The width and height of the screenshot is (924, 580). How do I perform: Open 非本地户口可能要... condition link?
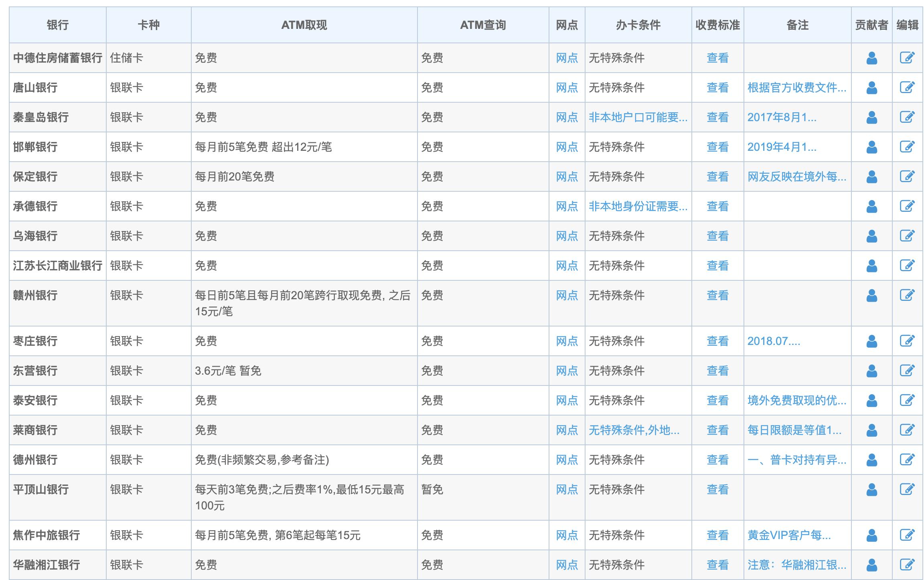[638, 118]
